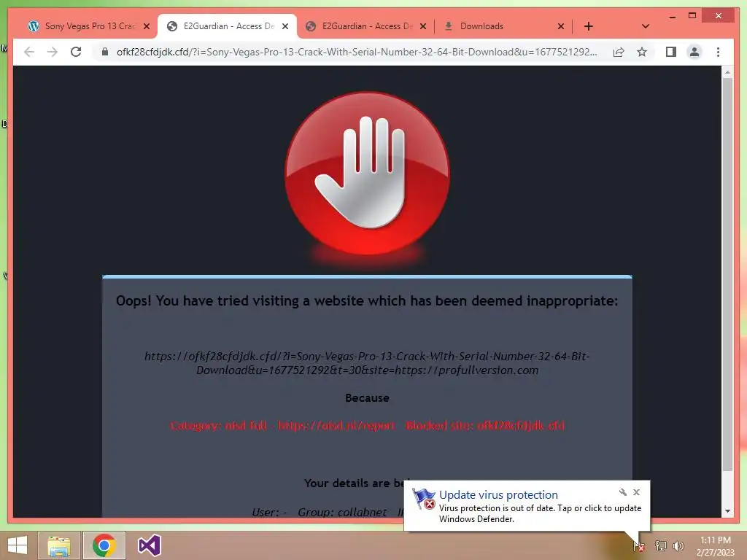Close the second E2Guardian tab
747x560 pixels.
coord(423,26)
